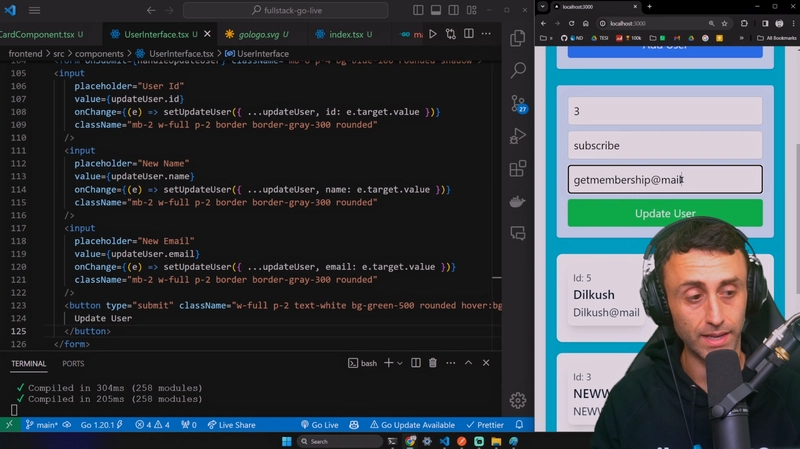
Task: Toggle the VS Code primary side bar
Action: tap(418, 10)
